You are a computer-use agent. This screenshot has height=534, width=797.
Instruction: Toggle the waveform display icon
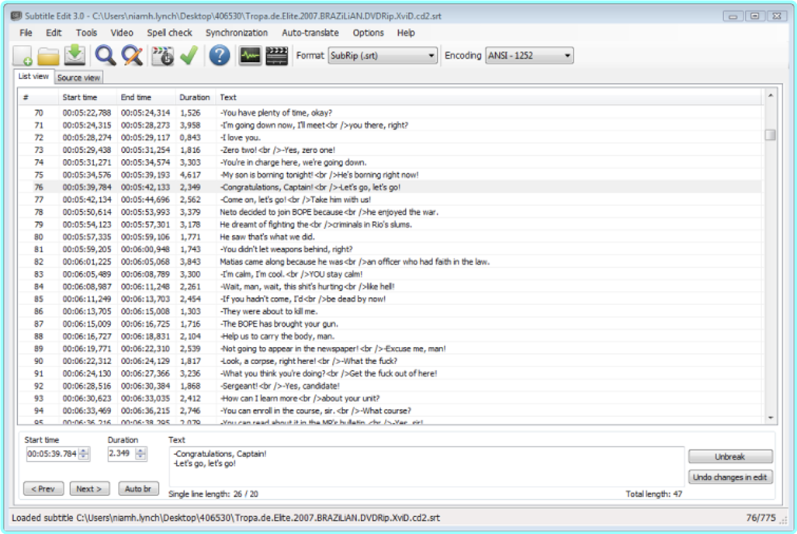coord(250,55)
